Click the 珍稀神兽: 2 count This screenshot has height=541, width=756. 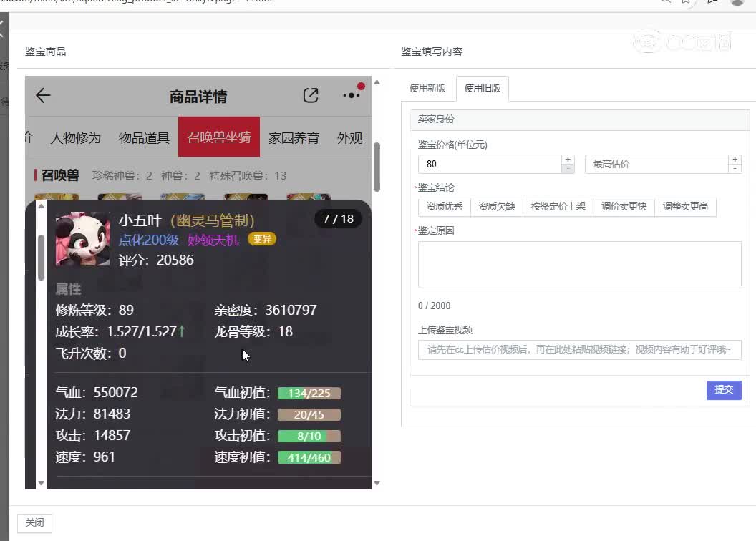pos(122,176)
